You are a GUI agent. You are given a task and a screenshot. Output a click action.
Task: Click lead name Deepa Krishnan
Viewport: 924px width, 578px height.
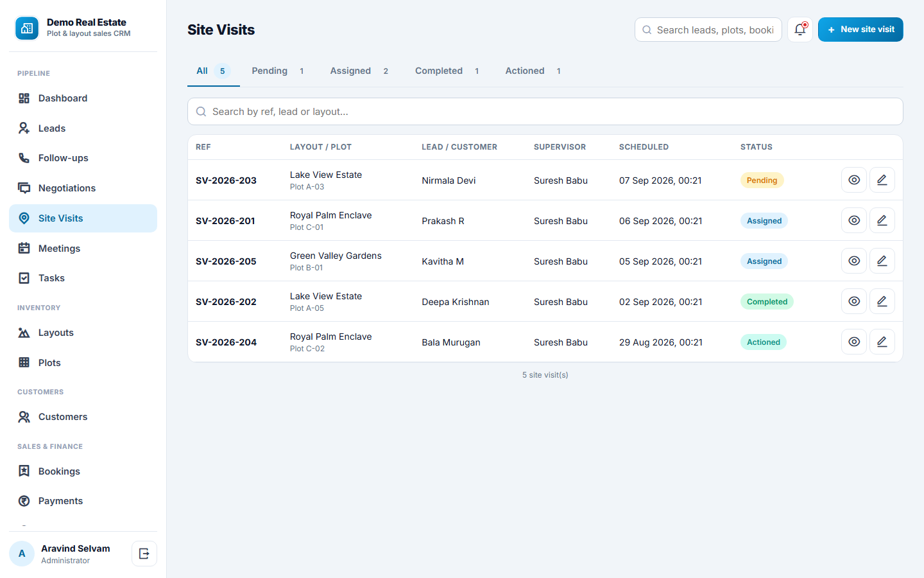tap(456, 302)
